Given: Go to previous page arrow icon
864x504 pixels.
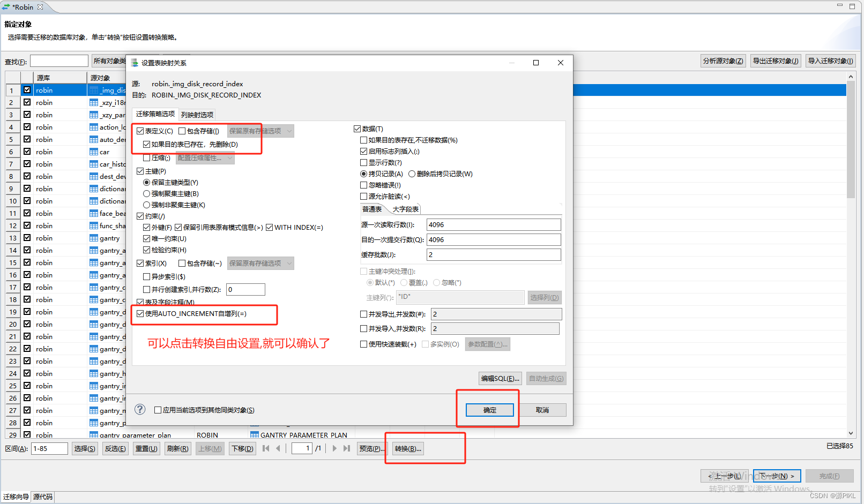Looking at the screenshot, I should click(x=278, y=448).
